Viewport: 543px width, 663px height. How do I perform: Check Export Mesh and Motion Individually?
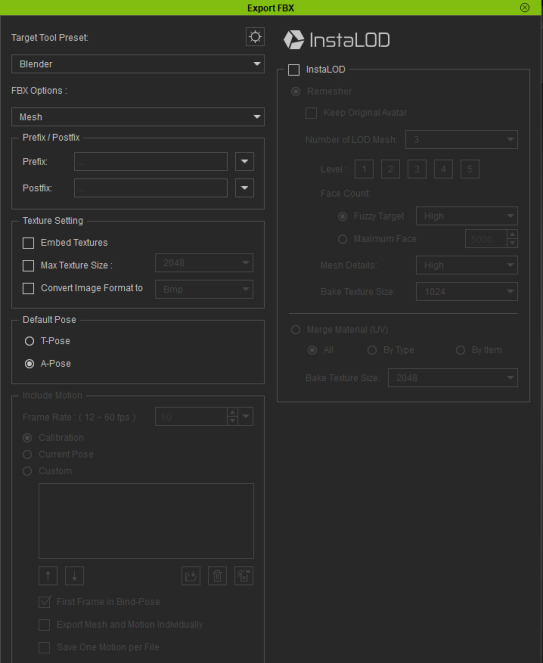point(44,625)
